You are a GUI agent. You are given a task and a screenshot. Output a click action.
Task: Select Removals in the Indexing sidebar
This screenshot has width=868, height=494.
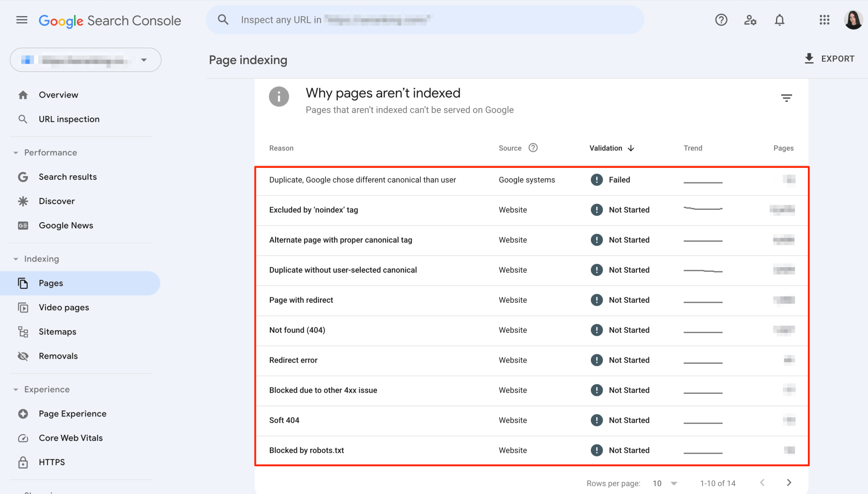coord(58,356)
